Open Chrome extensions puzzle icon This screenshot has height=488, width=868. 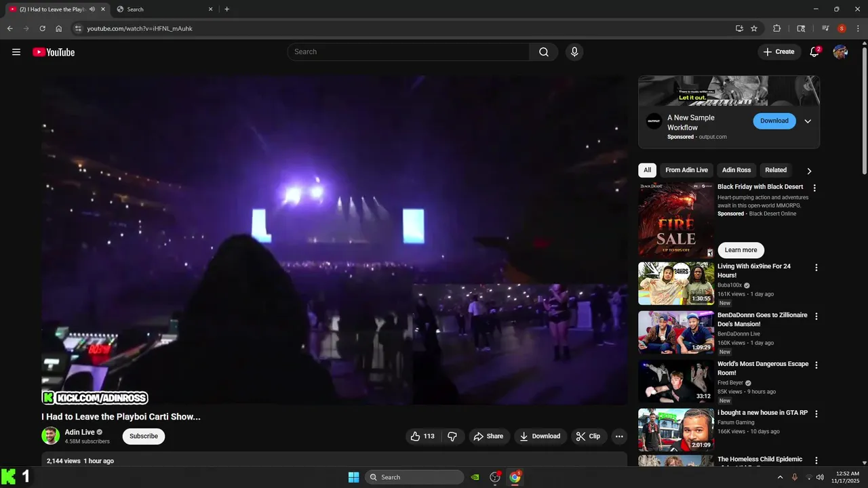click(x=777, y=28)
